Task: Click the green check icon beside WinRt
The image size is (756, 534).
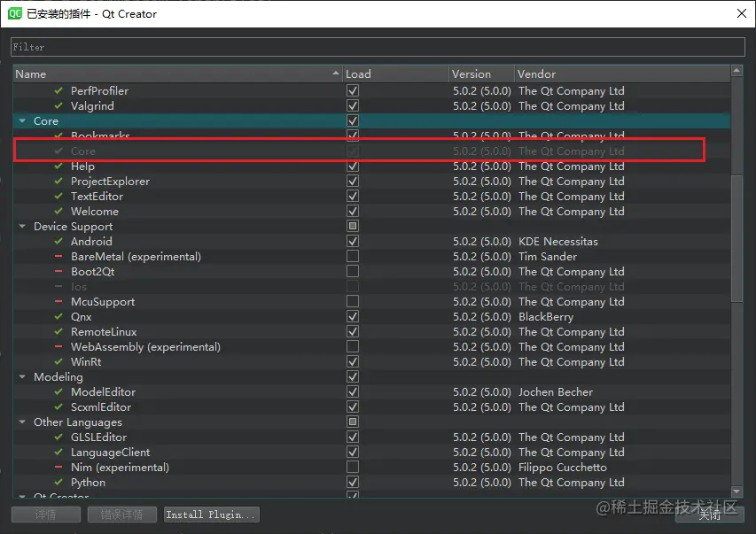Action: (58, 361)
